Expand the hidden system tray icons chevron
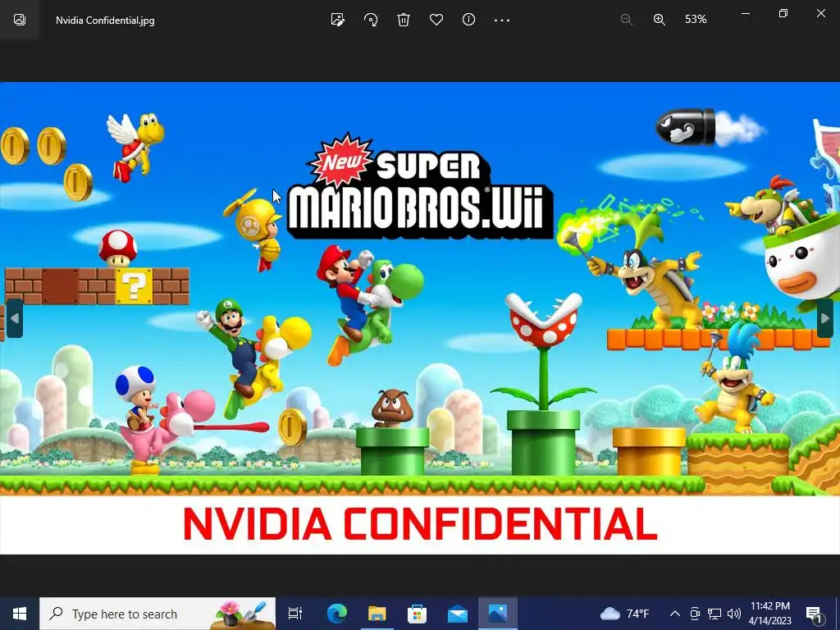The height and width of the screenshot is (630, 840). pyautogui.click(x=675, y=614)
